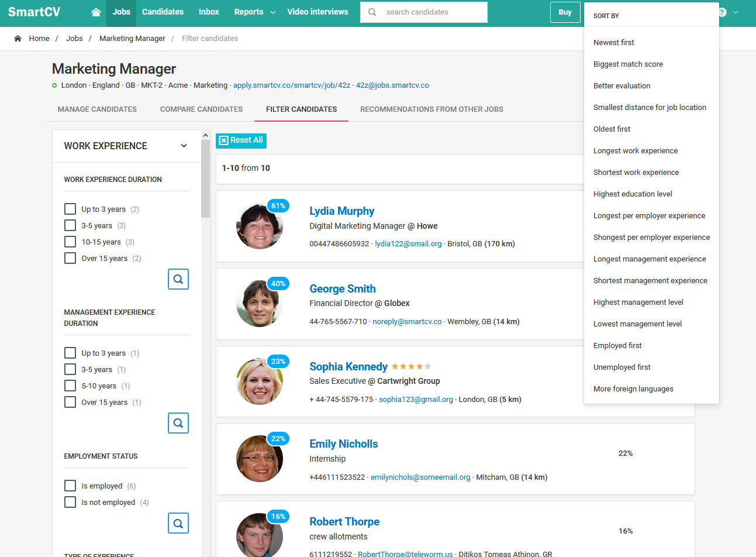Open Lydia Murphy's profile photo
This screenshot has width=756, height=557.
(260, 226)
